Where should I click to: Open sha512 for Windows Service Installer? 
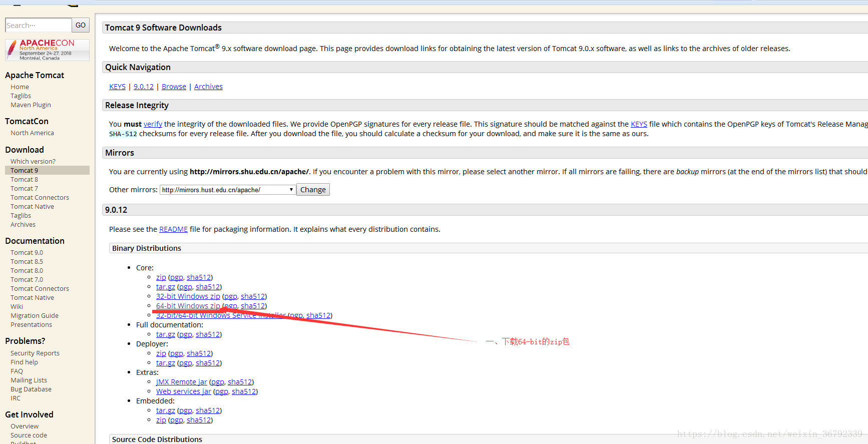click(318, 315)
